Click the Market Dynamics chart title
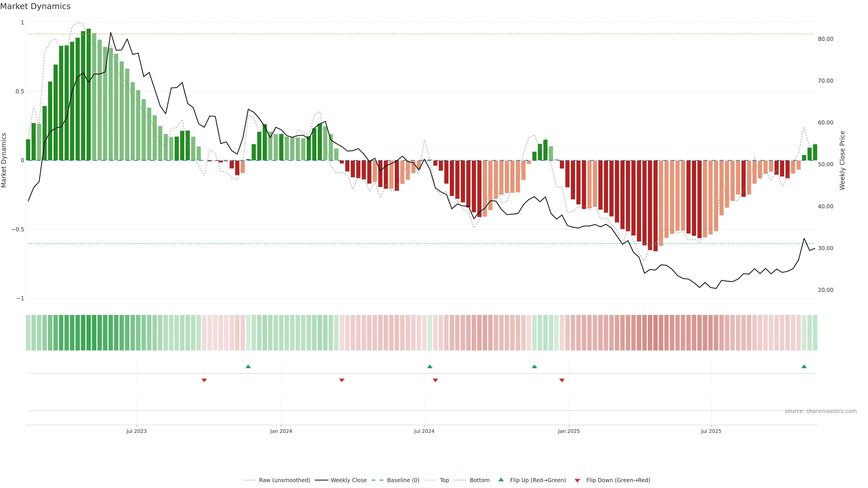Viewport: 868px width, 488px height. coord(35,6)
